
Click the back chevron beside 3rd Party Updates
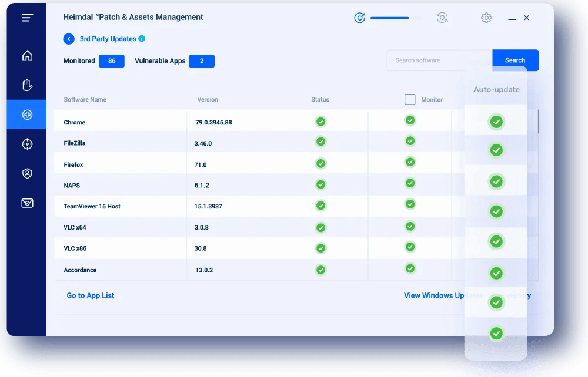click(x=69, y=39)
